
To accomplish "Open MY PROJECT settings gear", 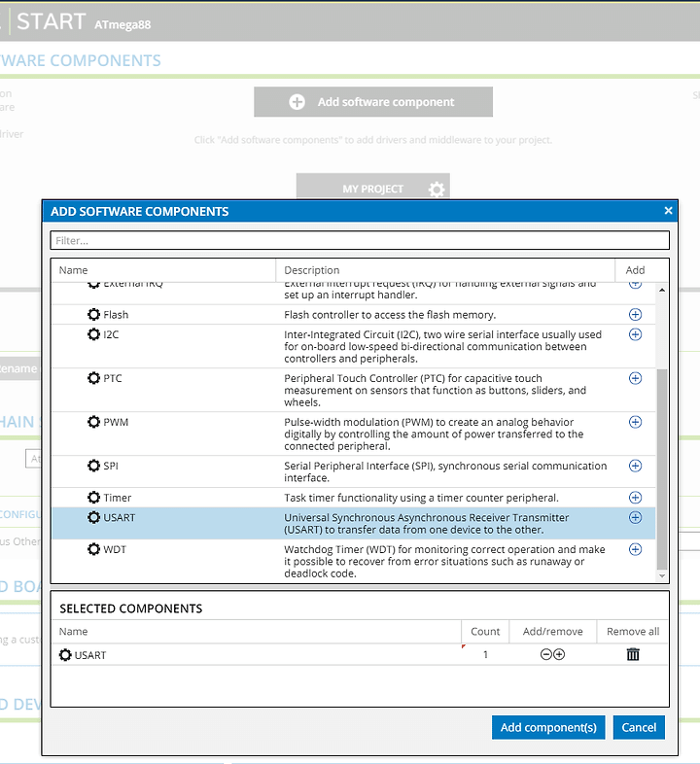I will pos(437,189).
